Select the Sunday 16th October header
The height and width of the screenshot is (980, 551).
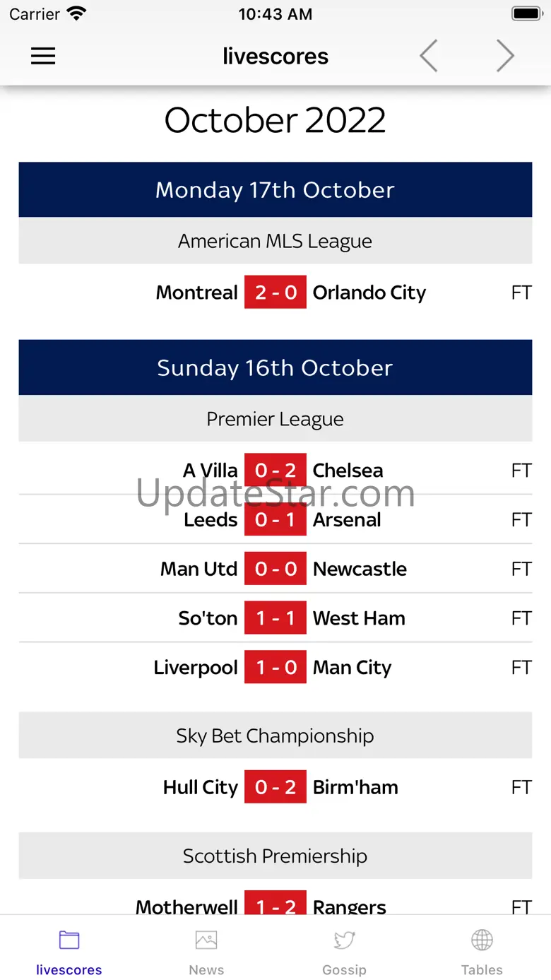[275, 368]
